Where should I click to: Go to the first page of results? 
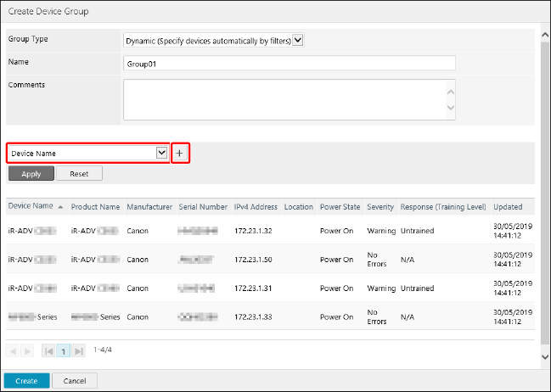pos(48,350)
